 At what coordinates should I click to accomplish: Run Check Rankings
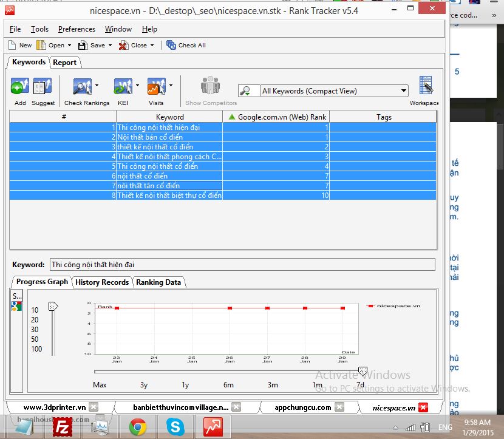tap(83, 86)
